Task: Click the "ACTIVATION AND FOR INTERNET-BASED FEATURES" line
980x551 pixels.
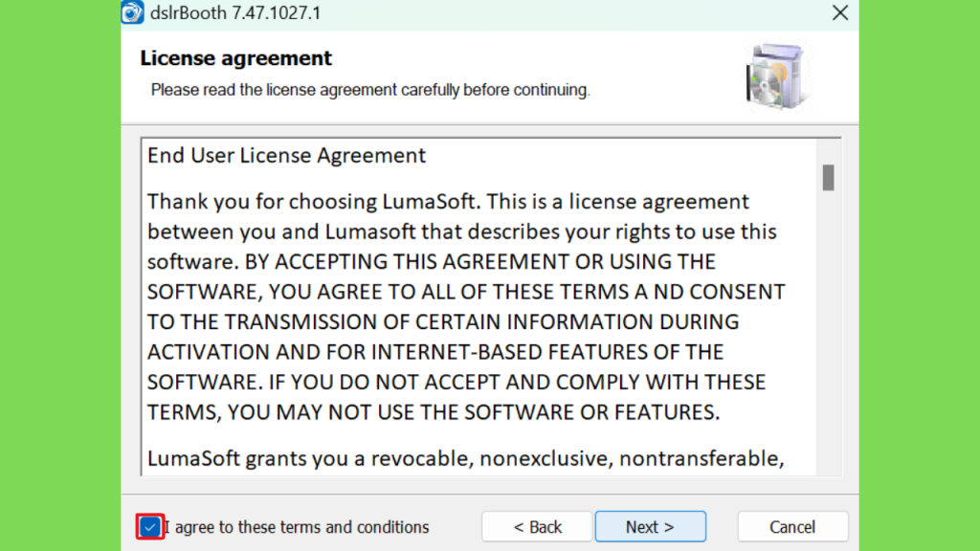Action: pos(435,352)
